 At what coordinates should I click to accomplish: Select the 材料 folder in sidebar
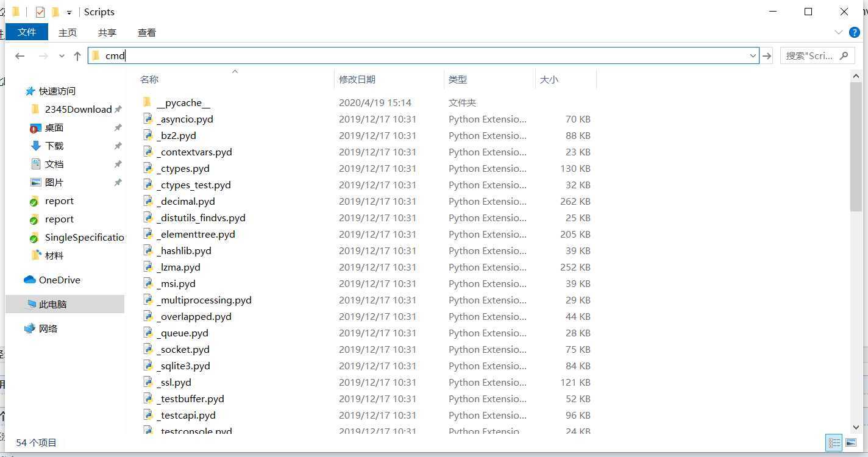[x=54, y=256]
